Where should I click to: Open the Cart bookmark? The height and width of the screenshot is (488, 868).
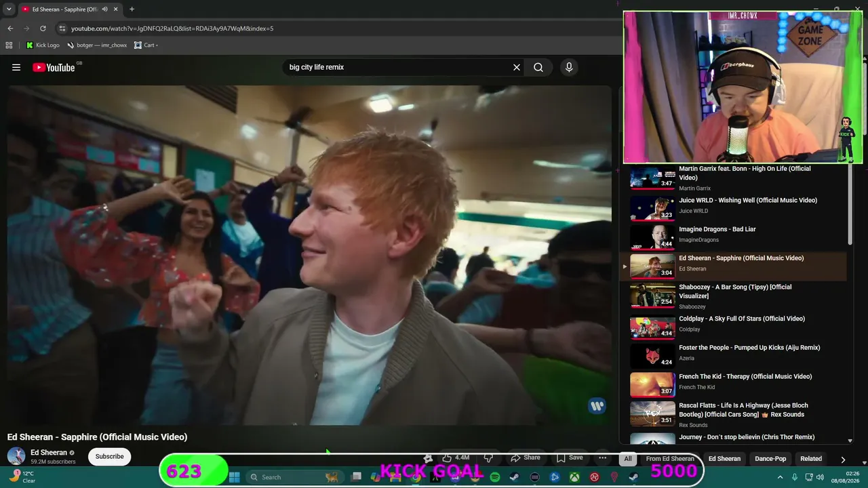(146, 45)
